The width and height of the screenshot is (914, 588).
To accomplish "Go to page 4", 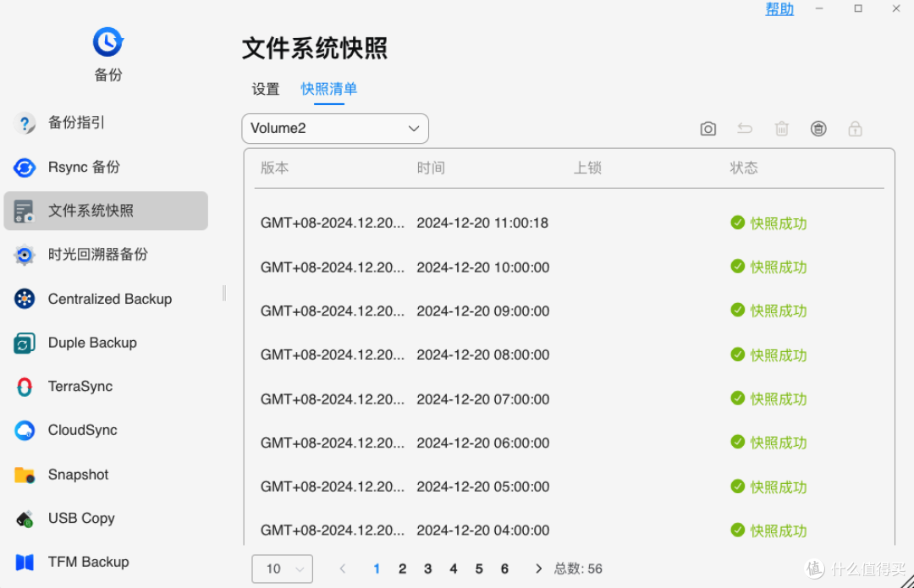I will click(454, 569).
